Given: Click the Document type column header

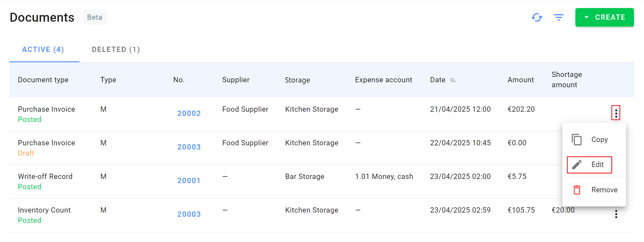Looking at the screenshot, I should [43, 80].
